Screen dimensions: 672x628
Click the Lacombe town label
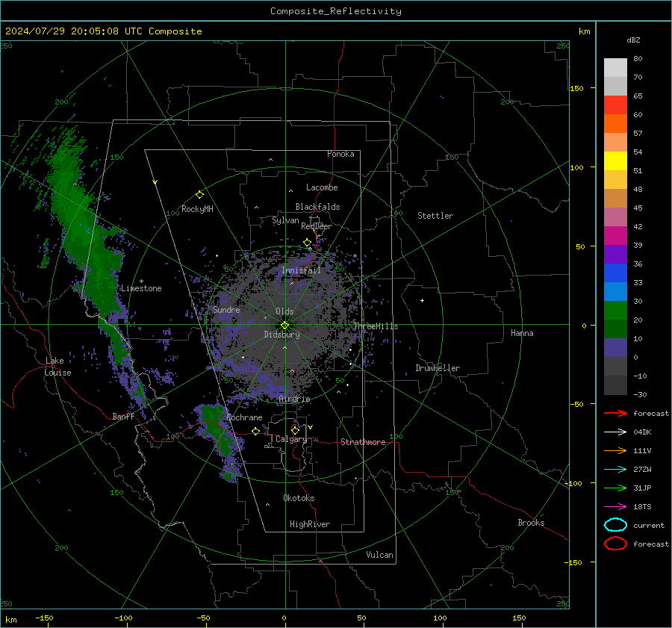coord(322,187)
